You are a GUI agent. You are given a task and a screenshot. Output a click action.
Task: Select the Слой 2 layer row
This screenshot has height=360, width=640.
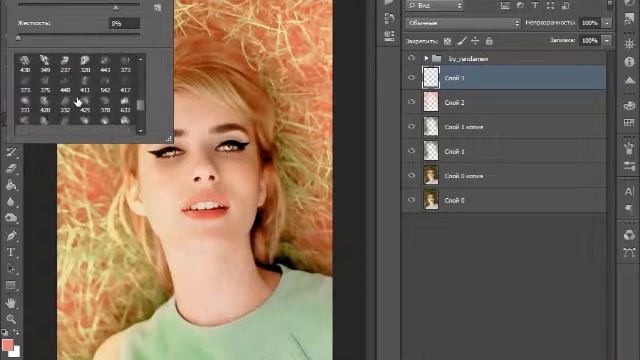pos(504,102)
